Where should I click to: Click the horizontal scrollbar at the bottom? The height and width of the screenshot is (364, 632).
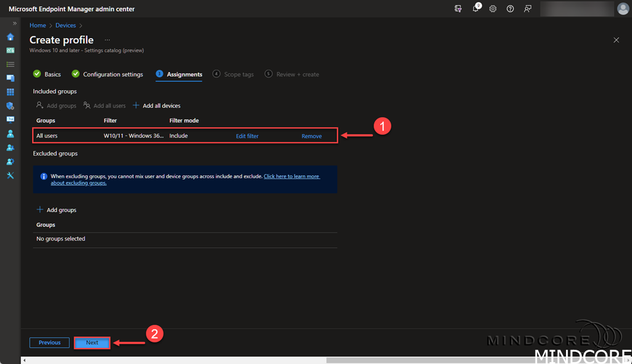(432, 360)
